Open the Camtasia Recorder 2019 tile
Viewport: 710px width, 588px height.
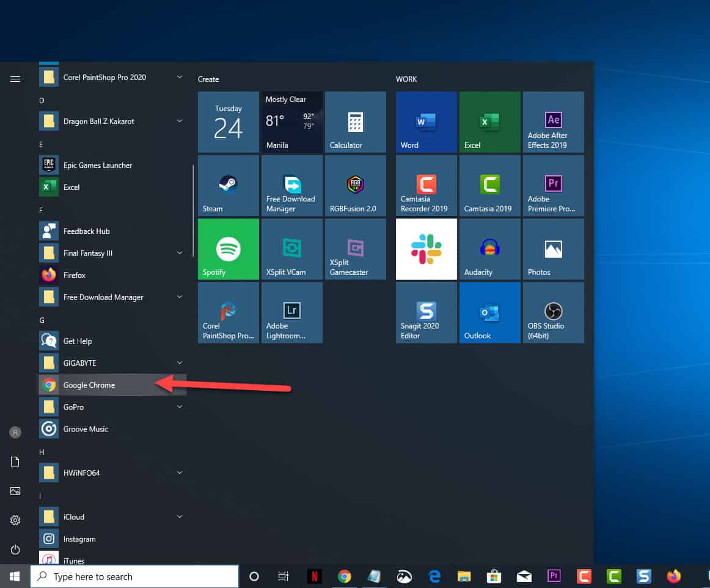[426, 186]
